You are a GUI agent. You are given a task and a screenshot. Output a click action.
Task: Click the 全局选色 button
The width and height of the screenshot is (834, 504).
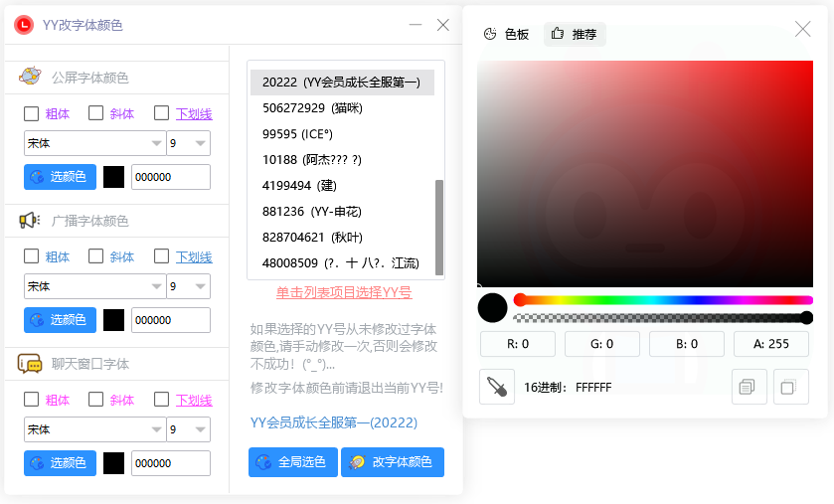293,461
